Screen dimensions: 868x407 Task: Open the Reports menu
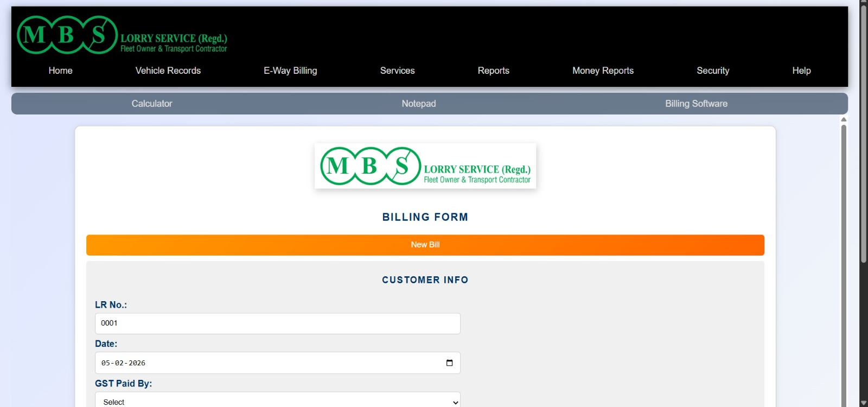pyautogui.click(x=493, y=71)
